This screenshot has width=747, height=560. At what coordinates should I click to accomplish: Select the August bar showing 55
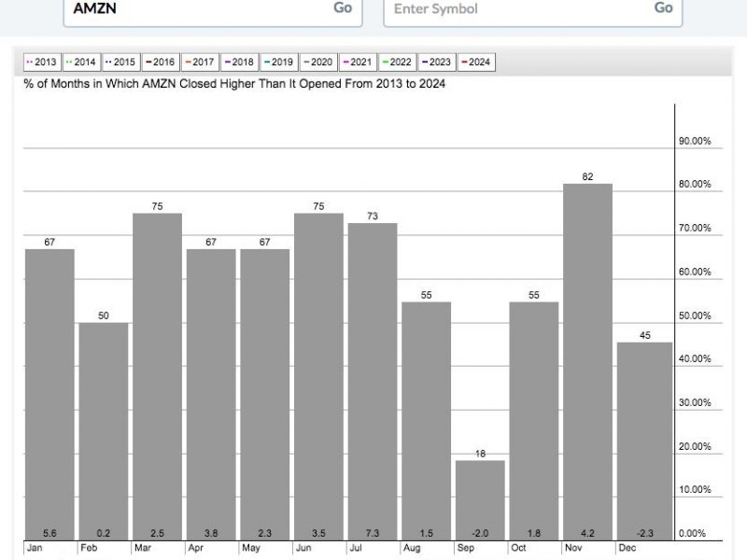[x=427, y=421]
